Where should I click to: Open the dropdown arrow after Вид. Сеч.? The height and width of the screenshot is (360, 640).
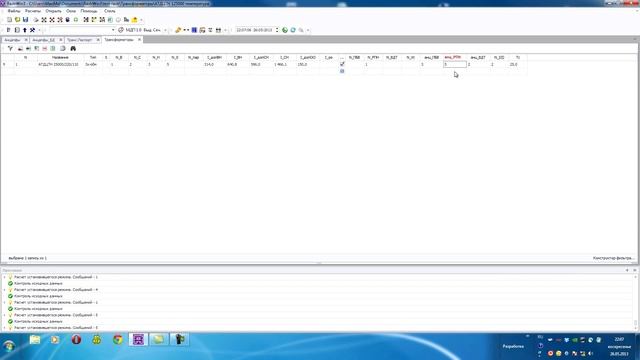(x=165, y=30)
